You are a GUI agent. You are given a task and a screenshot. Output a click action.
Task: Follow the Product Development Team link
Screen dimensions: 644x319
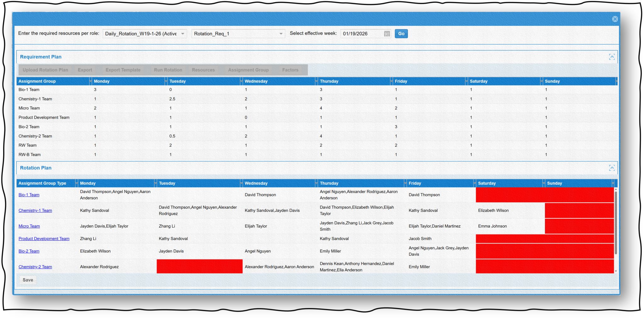coord(44,239)
